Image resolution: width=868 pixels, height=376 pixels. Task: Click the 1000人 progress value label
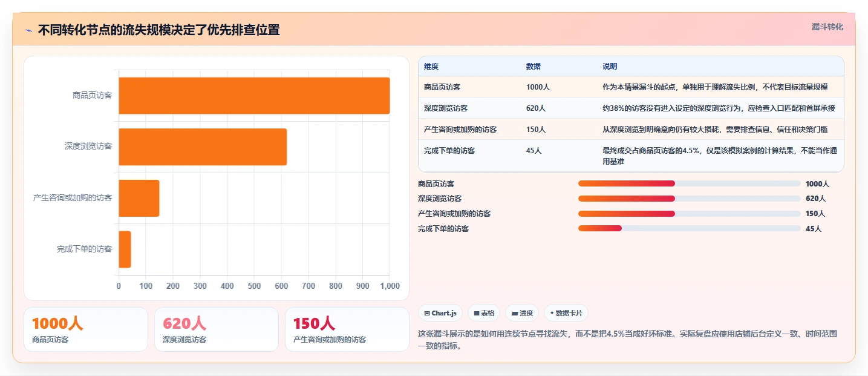(x=817, y=183)
